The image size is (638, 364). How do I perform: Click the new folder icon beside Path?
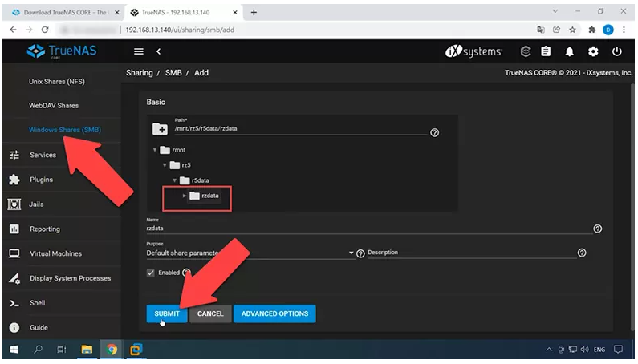point(160,129)
